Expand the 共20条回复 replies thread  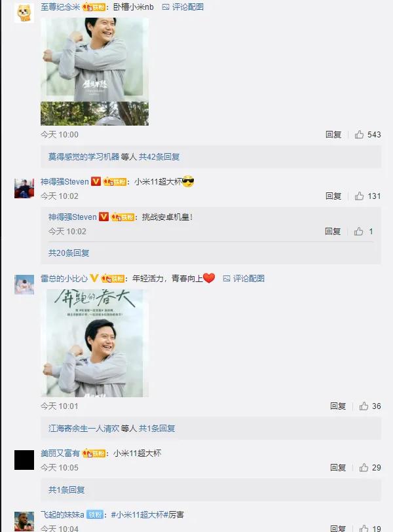pos(69,253)
